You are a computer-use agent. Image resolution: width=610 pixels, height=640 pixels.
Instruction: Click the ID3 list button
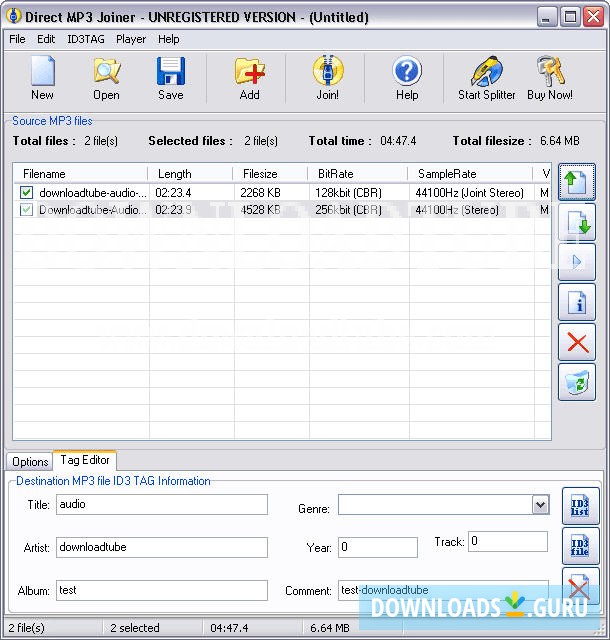pos(580,506)
